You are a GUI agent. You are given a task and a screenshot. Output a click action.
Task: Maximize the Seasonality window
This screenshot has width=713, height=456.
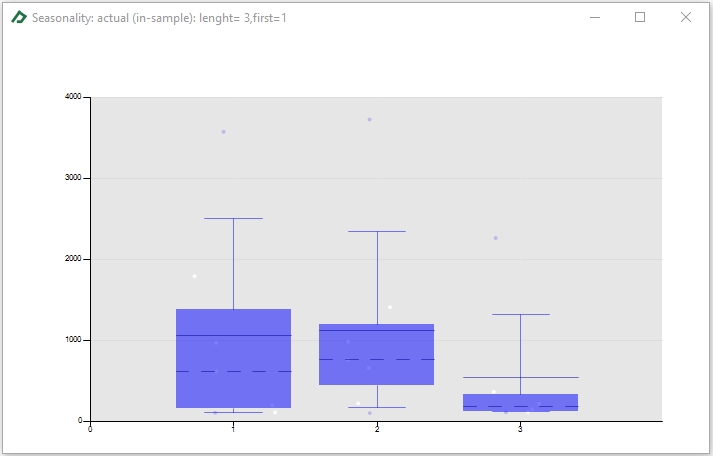640,17
